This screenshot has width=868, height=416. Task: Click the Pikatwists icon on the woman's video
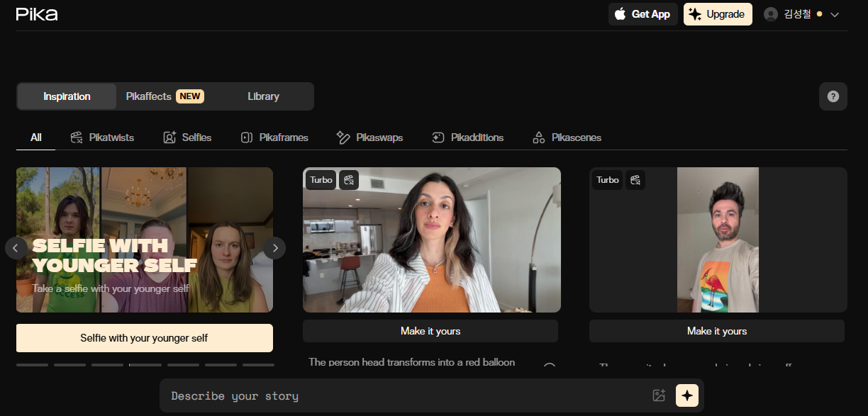(x=349, y=180)
